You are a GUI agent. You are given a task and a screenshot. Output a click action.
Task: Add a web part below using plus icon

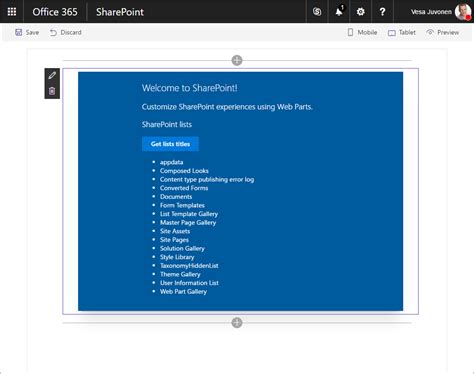(x=237, y=322)
